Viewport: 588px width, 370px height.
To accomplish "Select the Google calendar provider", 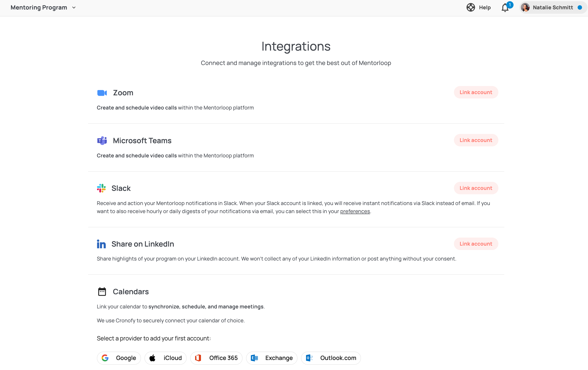I will click(119, 358).
